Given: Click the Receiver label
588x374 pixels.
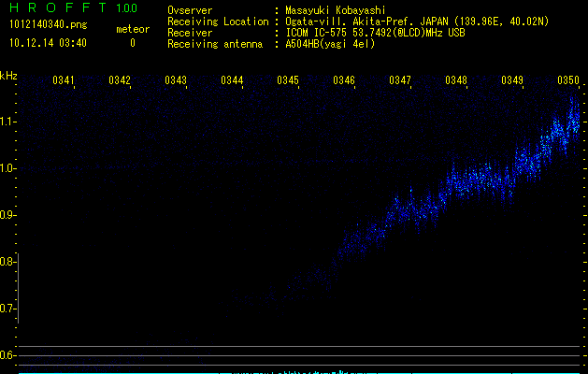Looking at the screenshot, I should pyautogui.click(x=190, y=33).
